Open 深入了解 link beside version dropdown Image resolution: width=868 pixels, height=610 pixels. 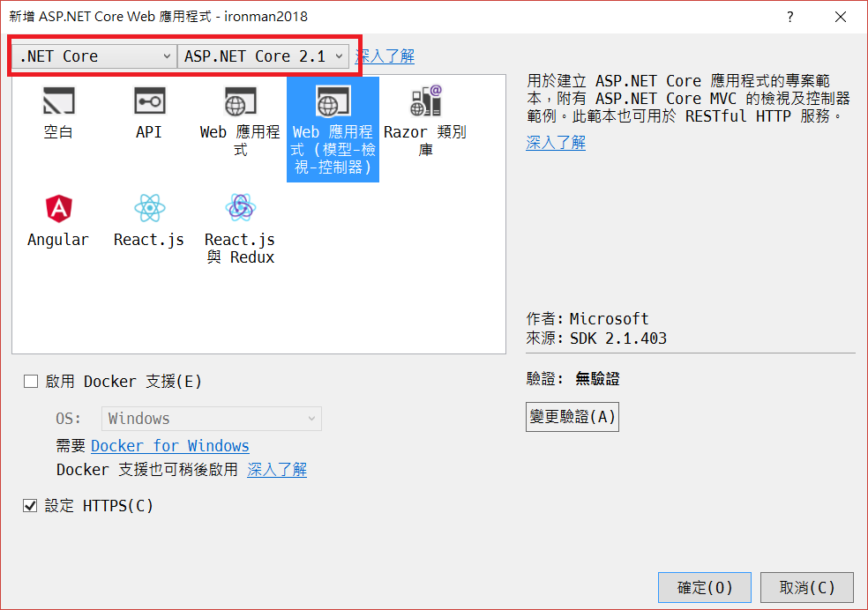385,56
